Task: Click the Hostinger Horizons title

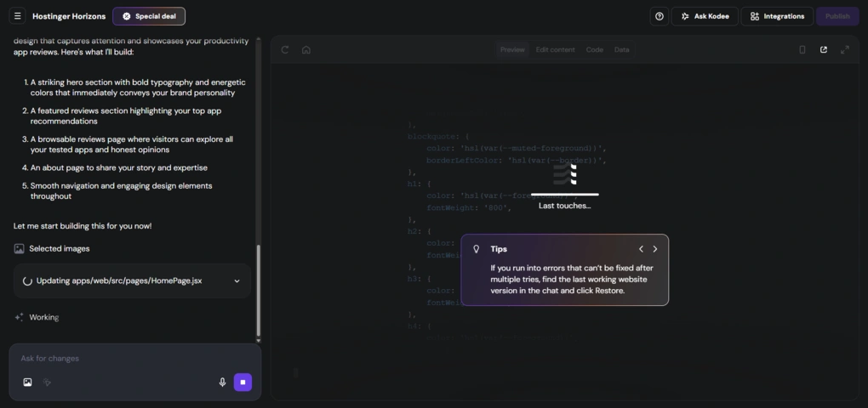Action: click(69, 16)
